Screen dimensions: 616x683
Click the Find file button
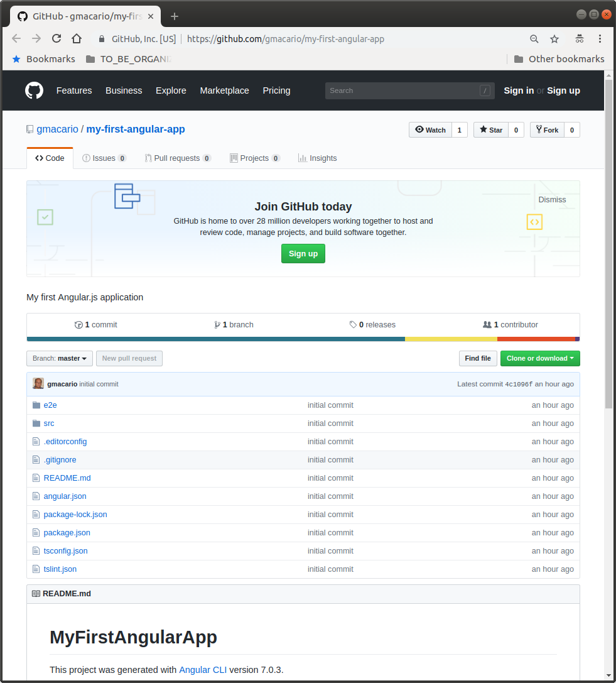click(x=478, y=359)
